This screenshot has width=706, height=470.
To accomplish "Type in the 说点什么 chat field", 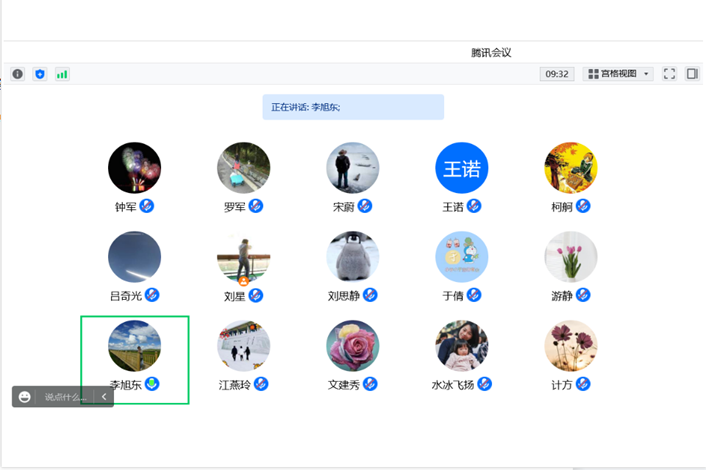I will tap(65, 397).
